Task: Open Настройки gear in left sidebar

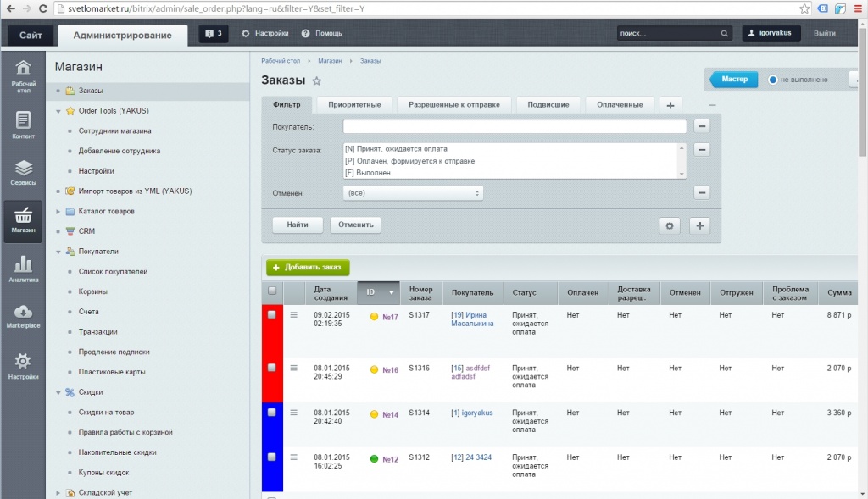Action: point(23,366)
